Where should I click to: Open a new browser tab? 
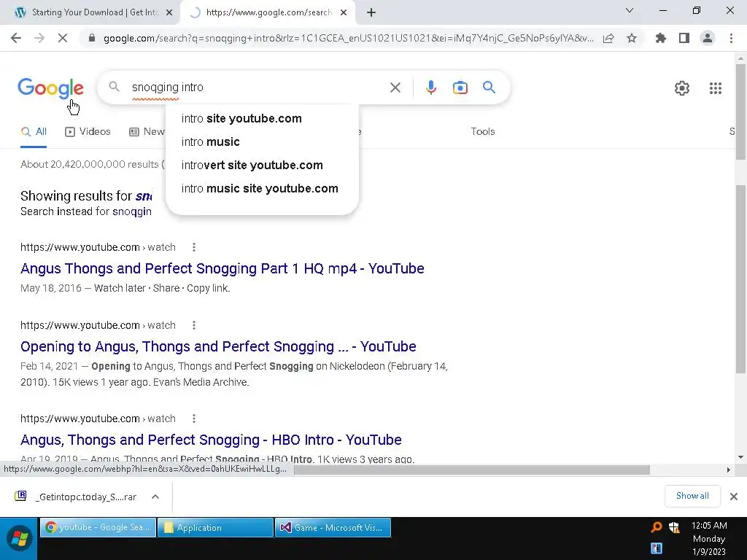tap(371, 13)
